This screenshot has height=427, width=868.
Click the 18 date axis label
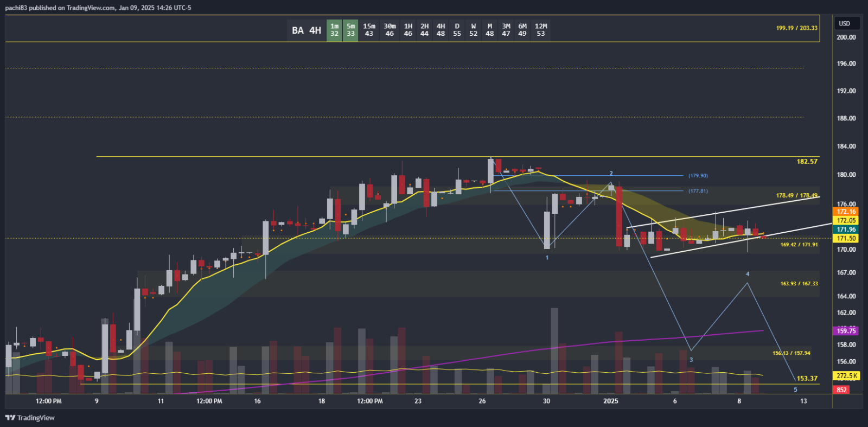(x=322, y=401)
